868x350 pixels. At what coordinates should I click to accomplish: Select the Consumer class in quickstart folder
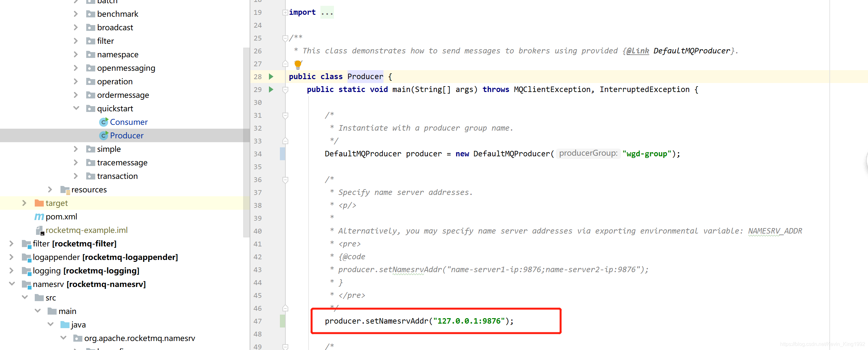coord(127,122)
